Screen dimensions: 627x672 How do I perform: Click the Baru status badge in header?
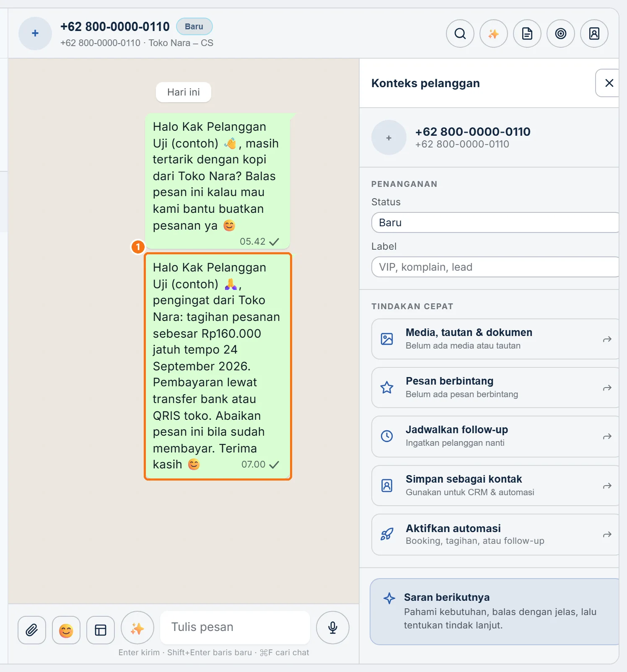tap(194, 26)
